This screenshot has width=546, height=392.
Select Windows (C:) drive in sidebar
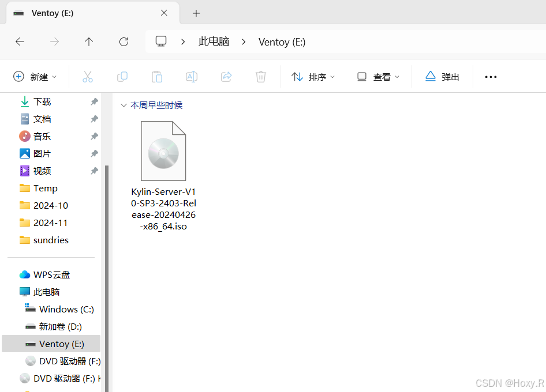tap(67, 309)
